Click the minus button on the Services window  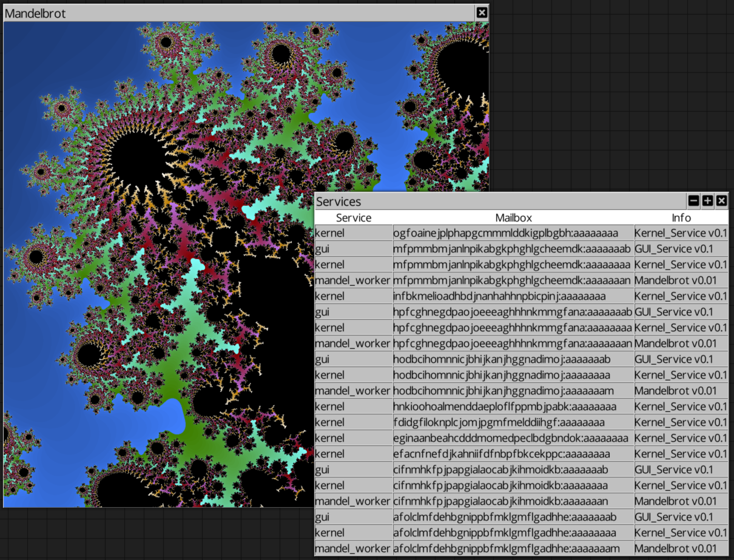point(694,201)
